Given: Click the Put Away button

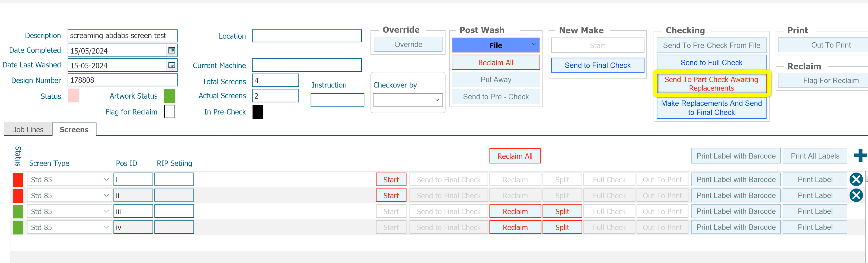Looking at the screenshot, I should click(496, 79).
